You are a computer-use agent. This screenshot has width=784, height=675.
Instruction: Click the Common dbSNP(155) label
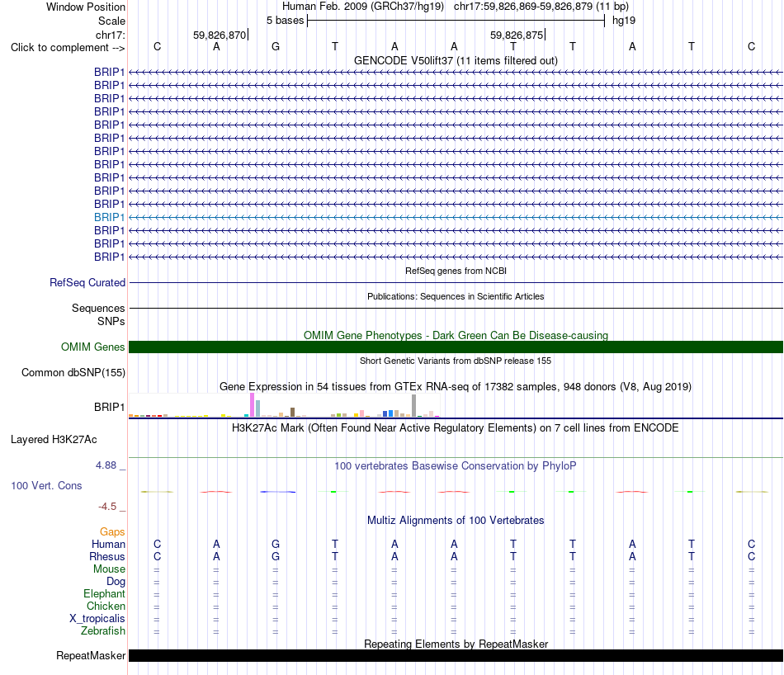[73, 372]
